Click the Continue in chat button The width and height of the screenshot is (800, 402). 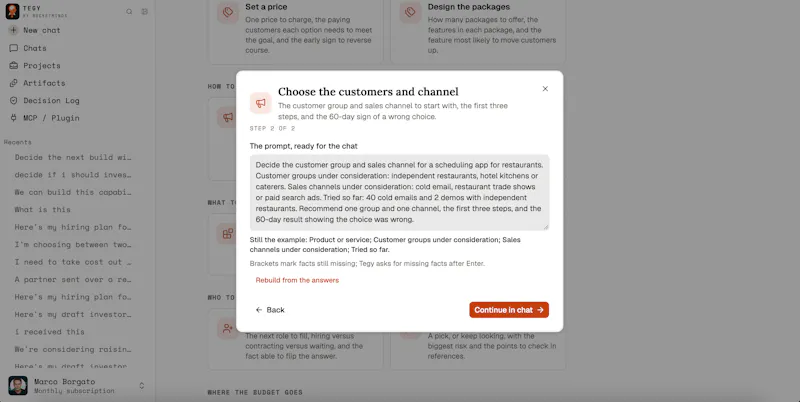(x=509, y=310)
